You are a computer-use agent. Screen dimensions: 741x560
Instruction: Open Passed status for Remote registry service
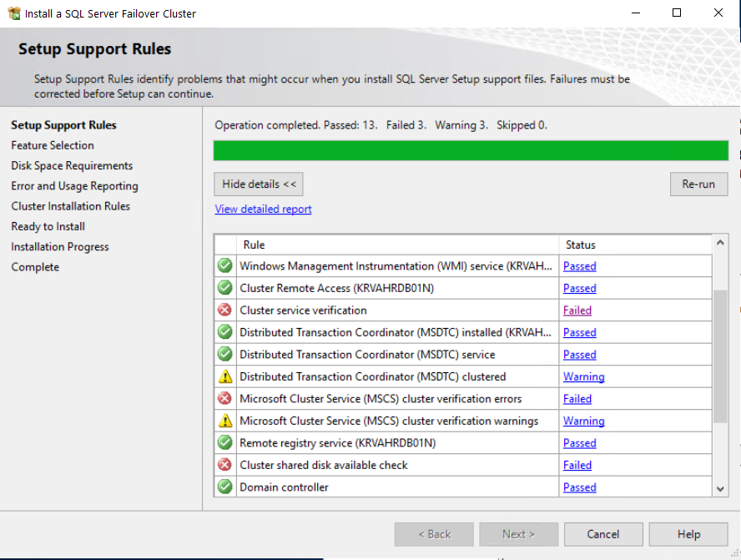point(579,443)
